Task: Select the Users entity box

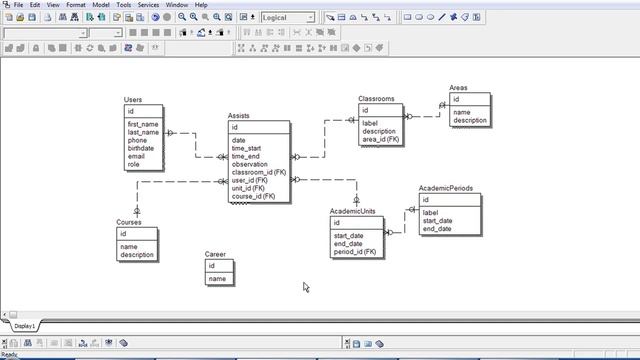Action: pyautogui.click(x=144, y=138)
